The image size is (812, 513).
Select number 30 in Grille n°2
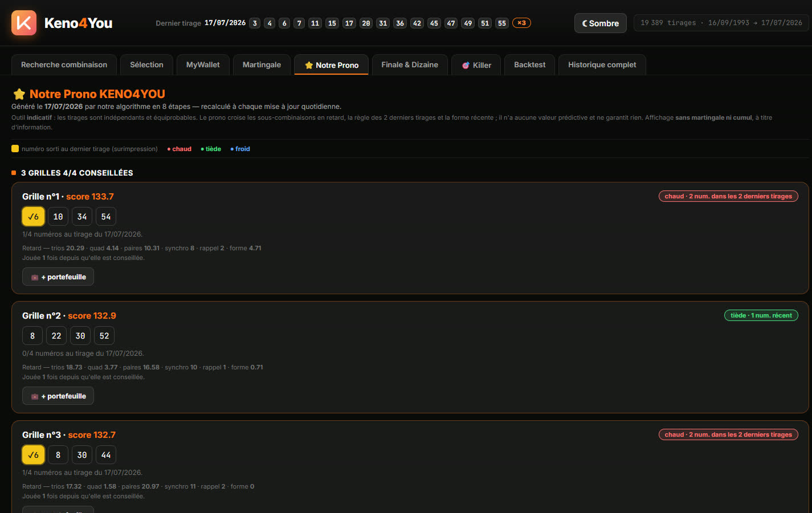pos(80,336)
